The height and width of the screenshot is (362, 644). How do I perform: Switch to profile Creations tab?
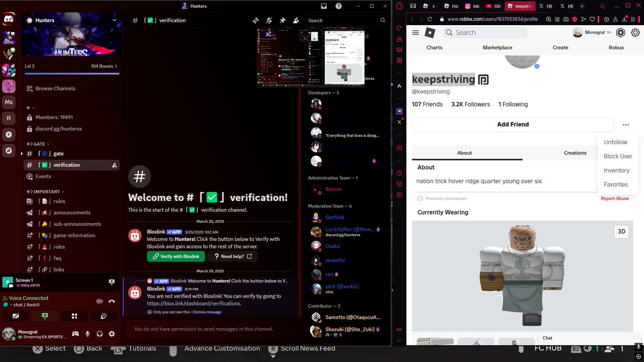coord(575,153)
